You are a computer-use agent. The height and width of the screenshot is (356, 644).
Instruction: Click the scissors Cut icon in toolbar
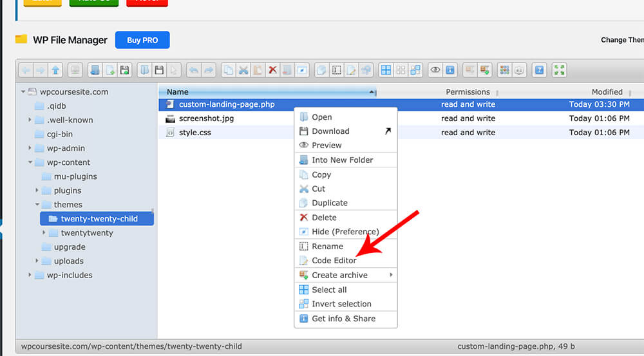tap(243, 70)
